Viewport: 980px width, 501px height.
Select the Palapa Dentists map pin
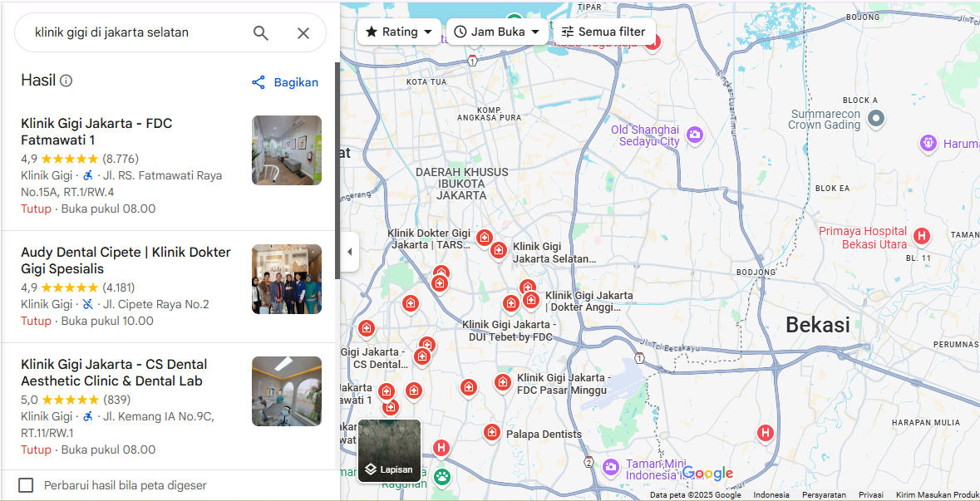click(x=492, y=432)
